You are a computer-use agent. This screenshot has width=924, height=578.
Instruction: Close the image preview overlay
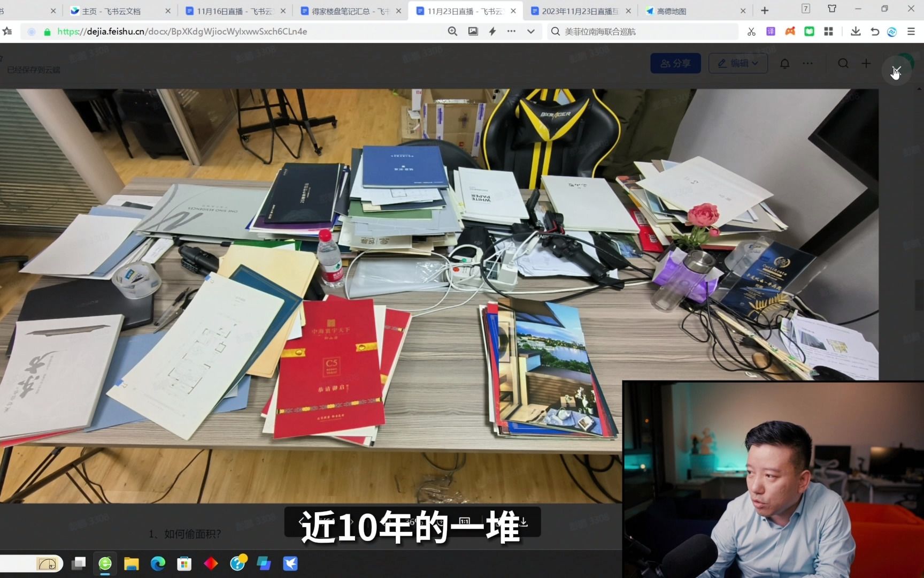click(897, 70)
